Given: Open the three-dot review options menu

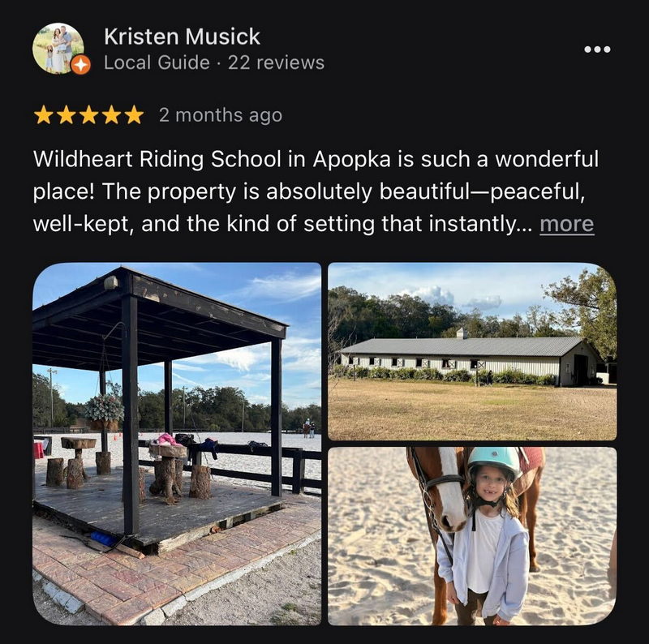Looking at the screenshot, I should 597,49.
